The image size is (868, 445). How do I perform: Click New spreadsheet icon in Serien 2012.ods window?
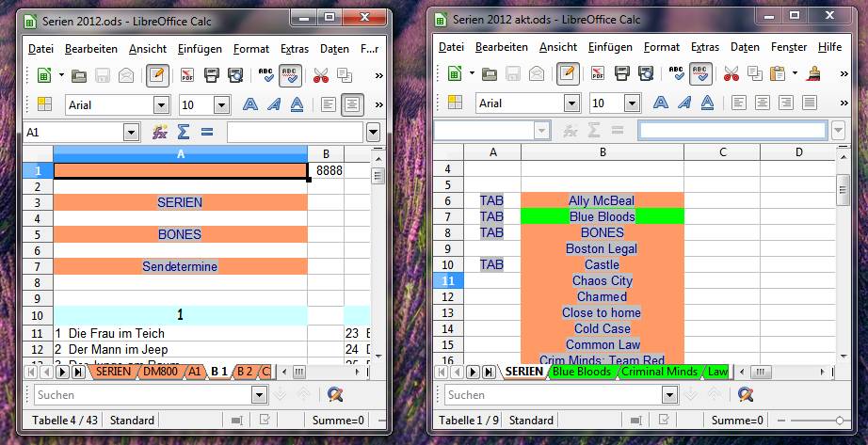pos(43,75)
